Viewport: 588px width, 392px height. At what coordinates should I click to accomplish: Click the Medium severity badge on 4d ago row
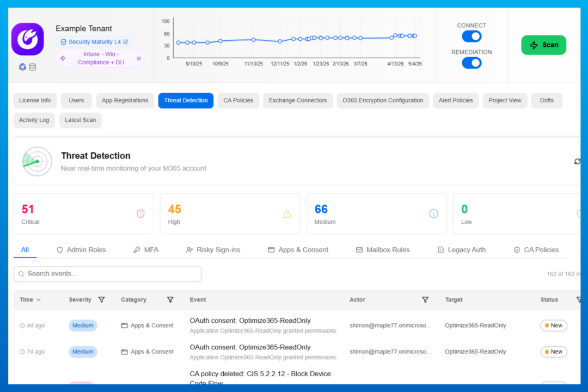83,326
